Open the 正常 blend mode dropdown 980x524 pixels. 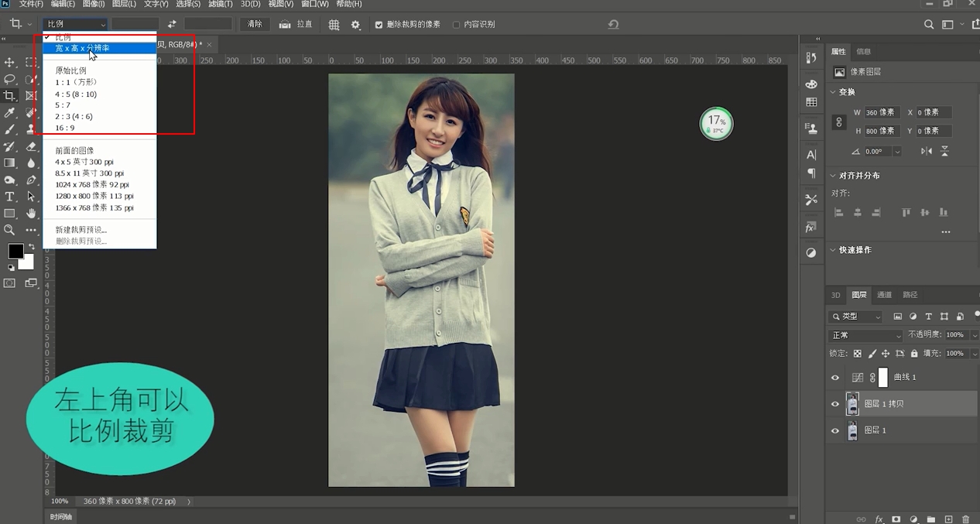pos(865,335)
